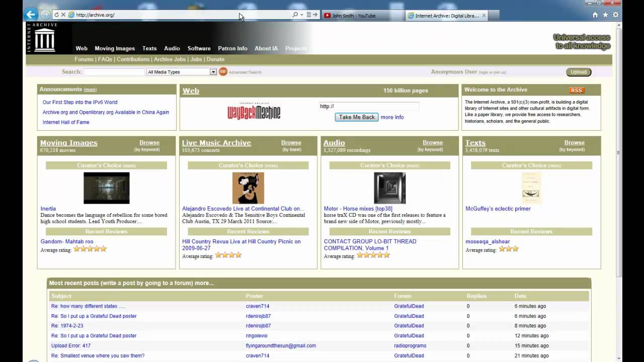Open the radioprograms forum link

coord(410,345)
